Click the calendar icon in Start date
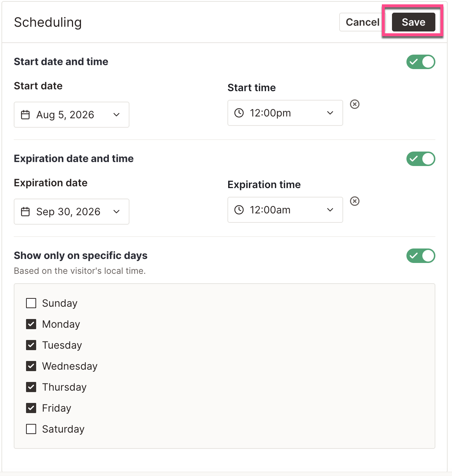The width and height of the screenshot is (452, 476). coord(25,115)
